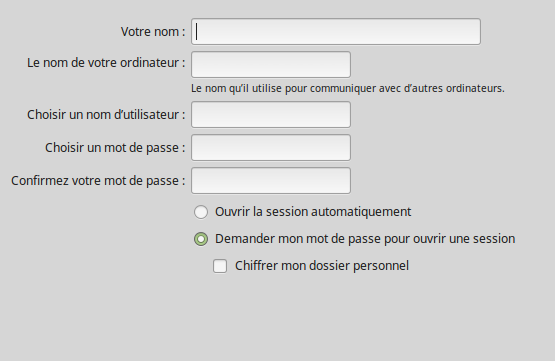Screen dimensions: 555x361
Task: Click the 'Votre nom :' label
Action: pos(153,31)
